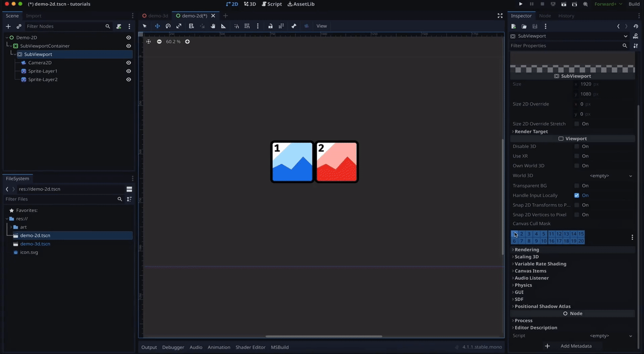Select the Camera2D node
Image resolution: width=644 pixels, height=354 pixels.
(x=40, y=63)
